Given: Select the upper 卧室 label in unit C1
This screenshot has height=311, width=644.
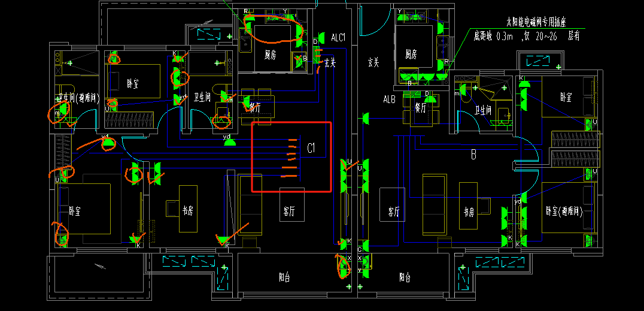Looking at the screenshot, I should pos(132,83).
